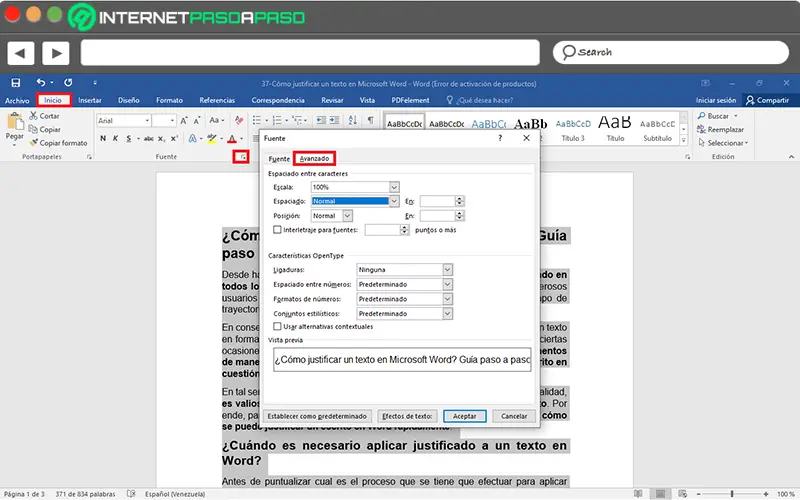
Task: Click the Efectos de texto button
Action: point(407,416)
